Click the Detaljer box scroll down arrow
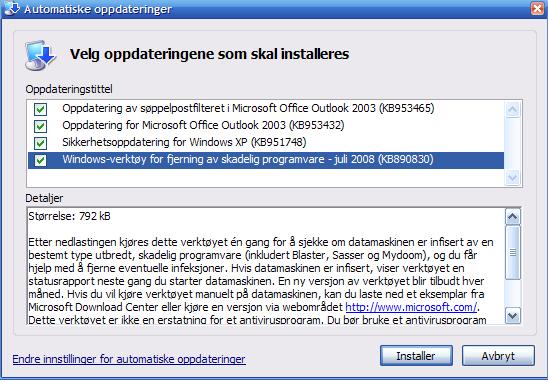The height and width of the screenshot is (382, 549). tap(513, 316)
